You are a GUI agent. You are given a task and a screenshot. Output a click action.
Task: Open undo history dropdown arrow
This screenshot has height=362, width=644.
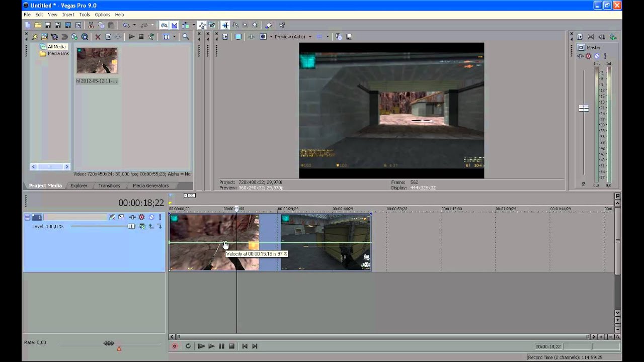[x=134, y=25]
